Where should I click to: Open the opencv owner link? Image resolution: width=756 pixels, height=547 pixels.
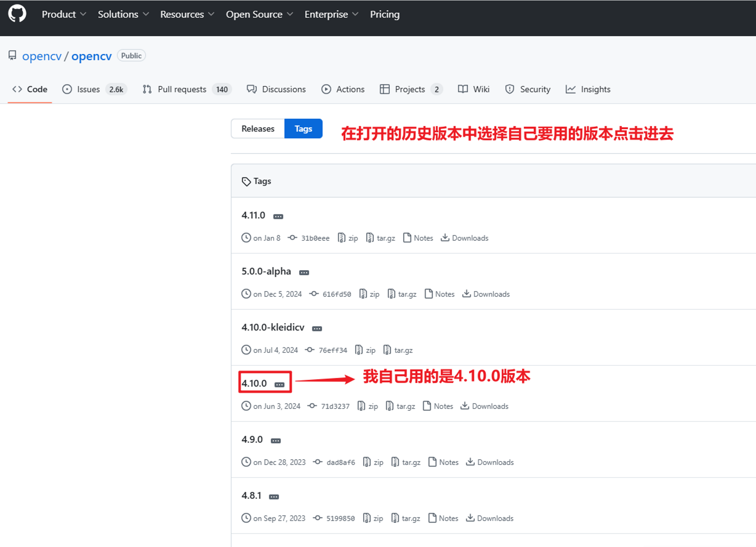[x=42, y=56]
